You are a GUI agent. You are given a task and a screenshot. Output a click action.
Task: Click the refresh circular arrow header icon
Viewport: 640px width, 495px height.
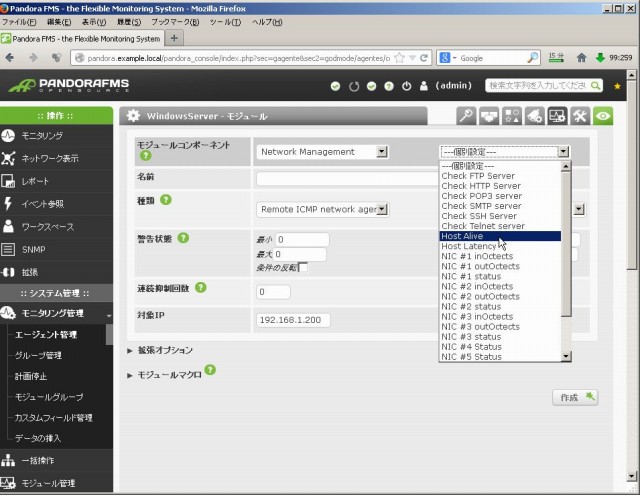354,86
